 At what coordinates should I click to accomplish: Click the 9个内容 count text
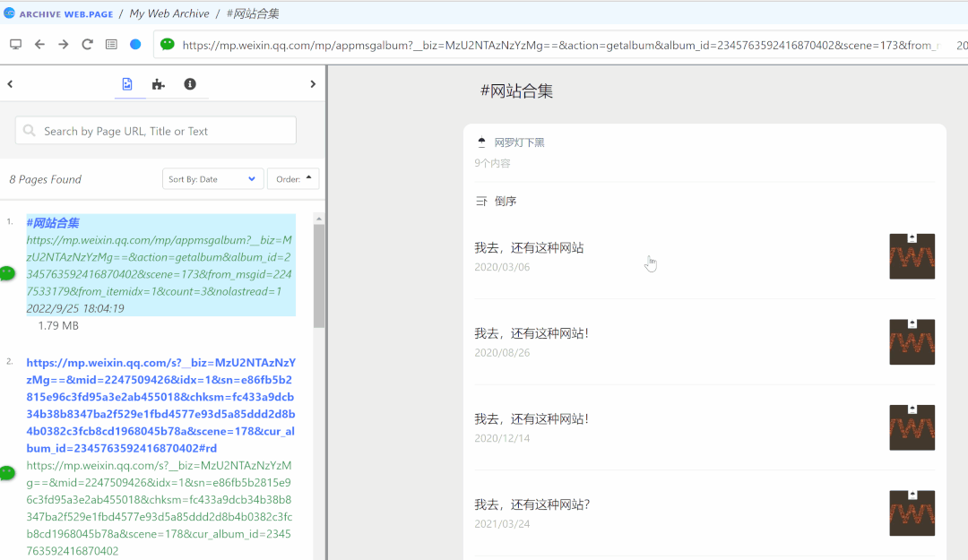pos(492,163)
